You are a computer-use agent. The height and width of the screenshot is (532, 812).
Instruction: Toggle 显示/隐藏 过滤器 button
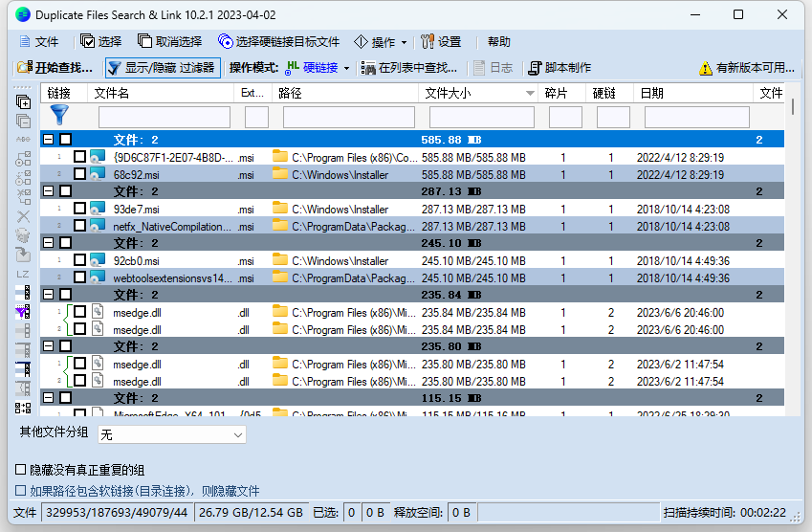coord(163,68)
